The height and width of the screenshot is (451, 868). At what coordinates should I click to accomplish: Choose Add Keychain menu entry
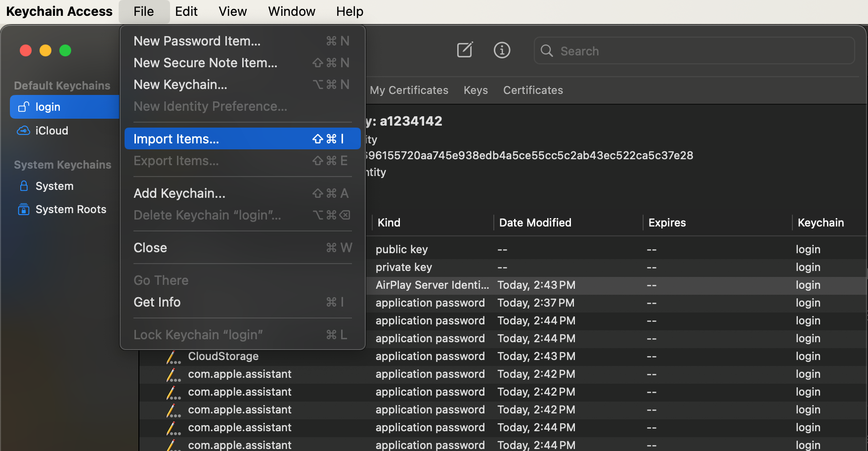click(242, 193)
